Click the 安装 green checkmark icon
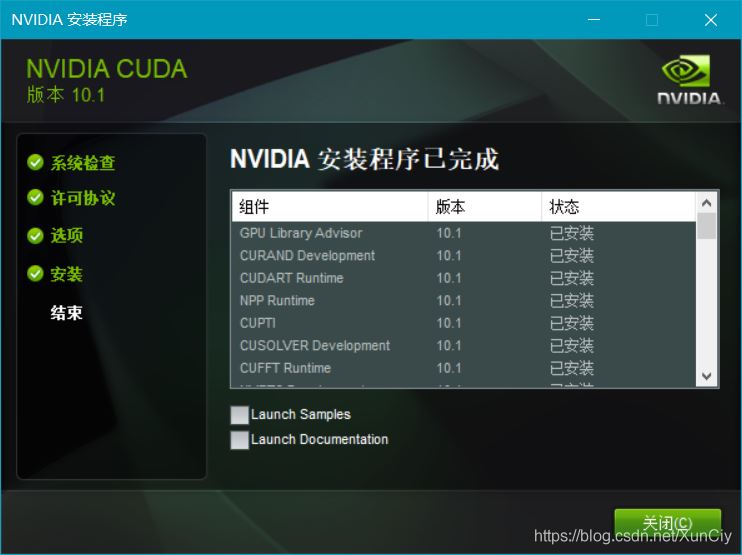 pos(36,274)
